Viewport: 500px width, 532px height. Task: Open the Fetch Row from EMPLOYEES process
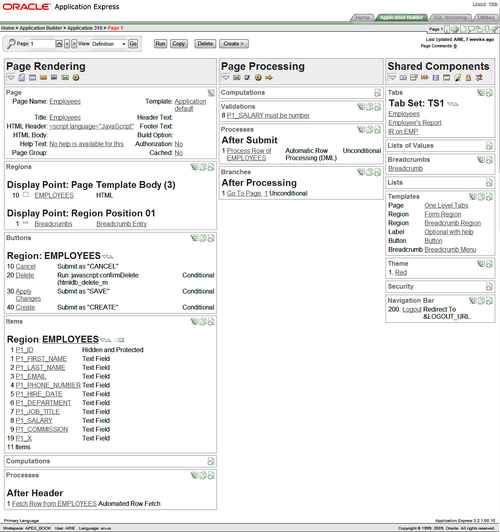(x=54, y=504)
